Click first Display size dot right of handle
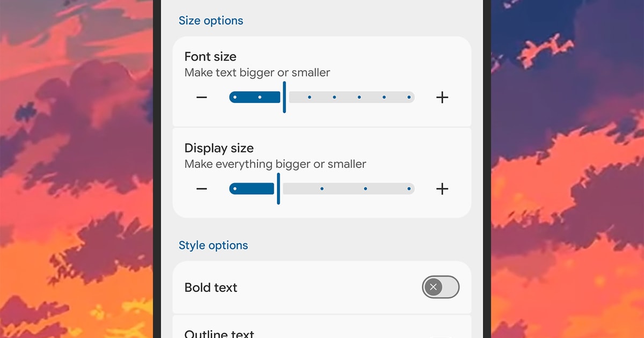Image resolution: width=644 pixels, height=338 pixels. coord(321,189)
